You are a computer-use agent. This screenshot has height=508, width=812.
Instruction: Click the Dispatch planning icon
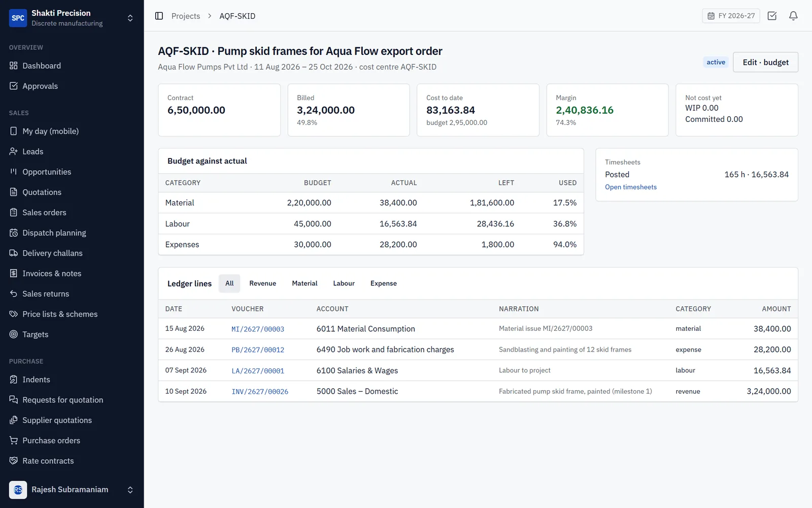(14, 233)
